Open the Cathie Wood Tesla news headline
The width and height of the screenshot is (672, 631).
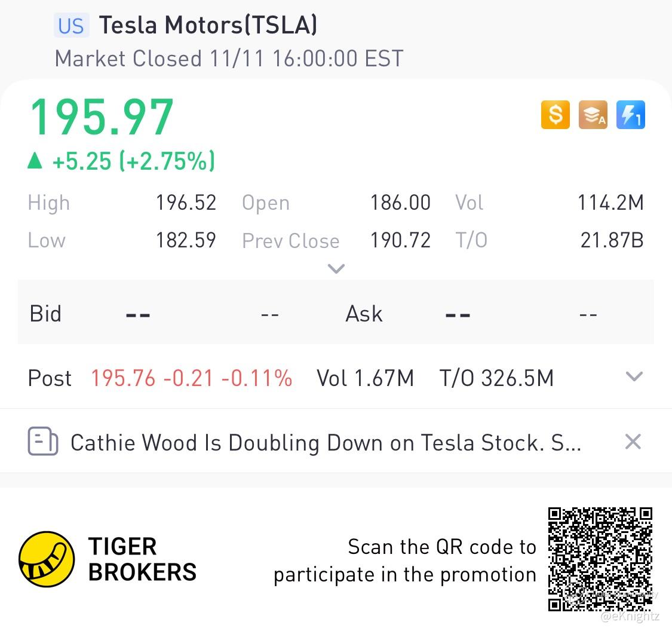[326, 443]
